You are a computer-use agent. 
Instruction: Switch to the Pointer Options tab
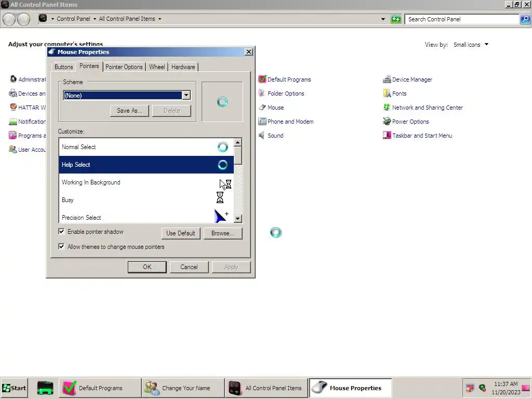click(x=124, y=67)
